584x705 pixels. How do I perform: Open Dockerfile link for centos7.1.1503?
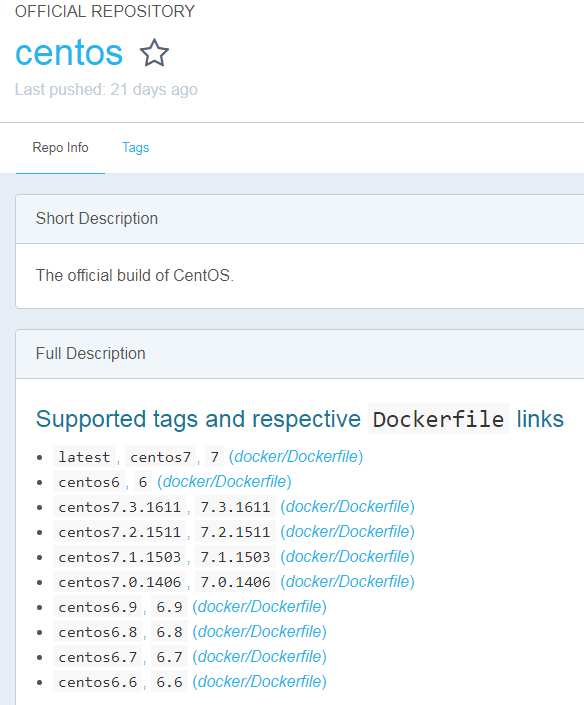point(348,557)
